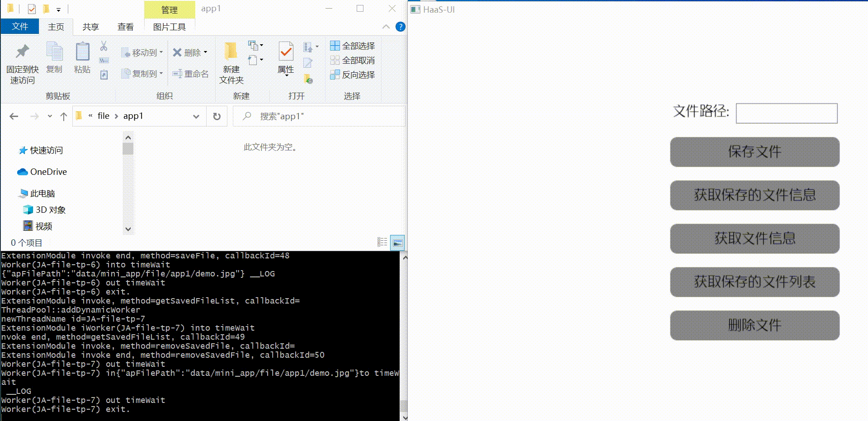Click the blue help question mark icon
Image resolution: width=868 pixels, height=421 pixels.
tap(400, 27)
